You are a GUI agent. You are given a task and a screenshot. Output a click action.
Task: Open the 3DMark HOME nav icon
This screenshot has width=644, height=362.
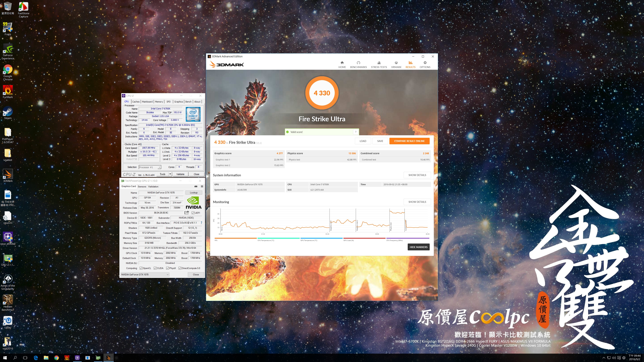tap(342, 65)
